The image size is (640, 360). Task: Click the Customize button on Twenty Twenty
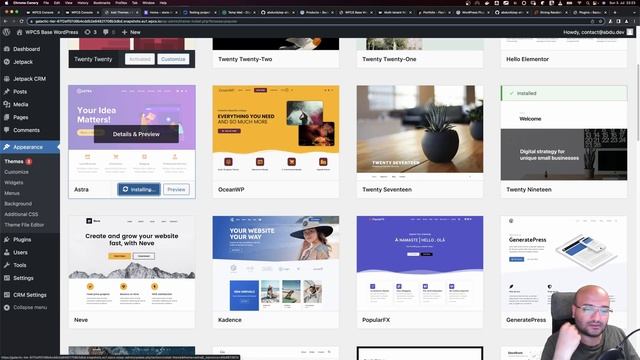pos(173,59)
